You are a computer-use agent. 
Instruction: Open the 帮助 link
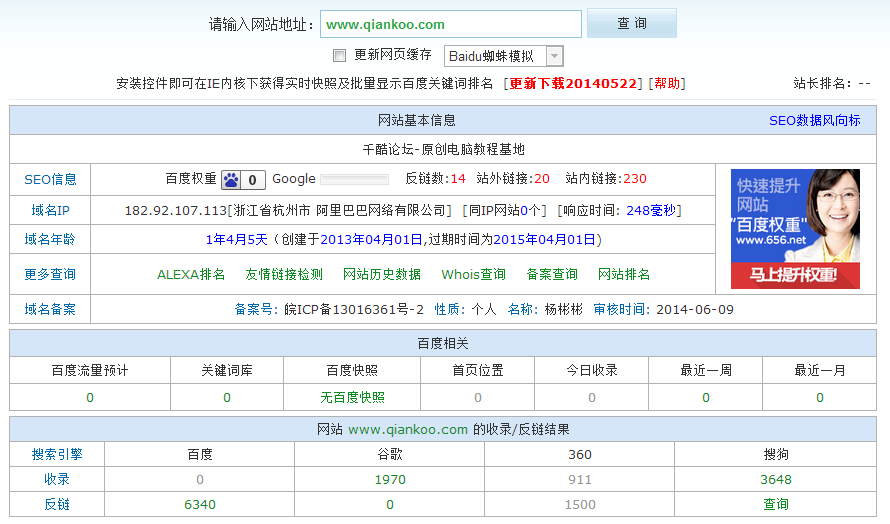click(667, 83)
